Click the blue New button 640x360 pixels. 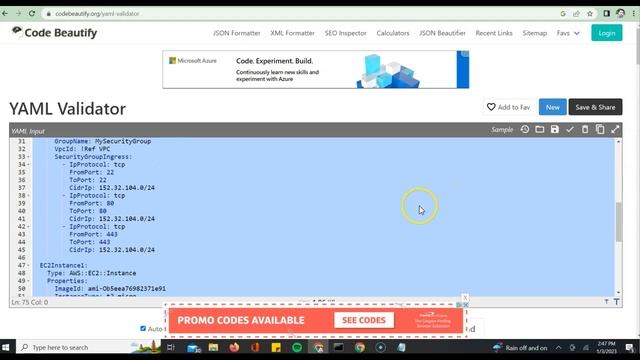552,107
